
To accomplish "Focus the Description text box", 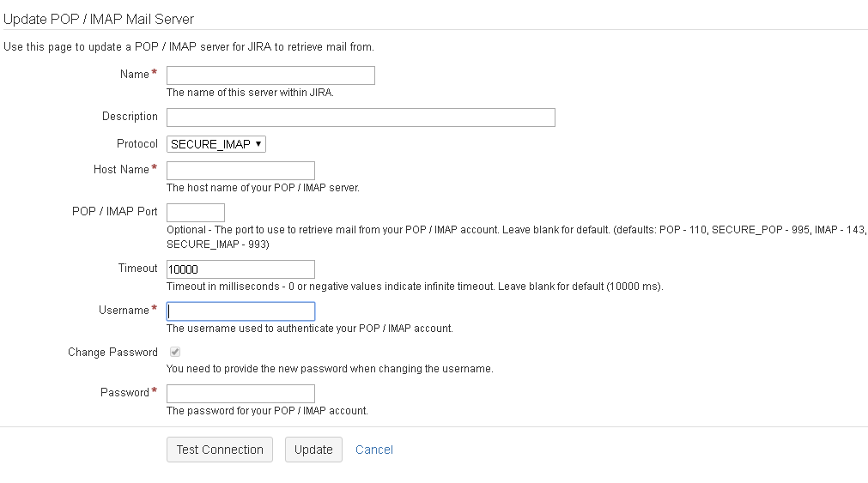I will click(361, 118).
